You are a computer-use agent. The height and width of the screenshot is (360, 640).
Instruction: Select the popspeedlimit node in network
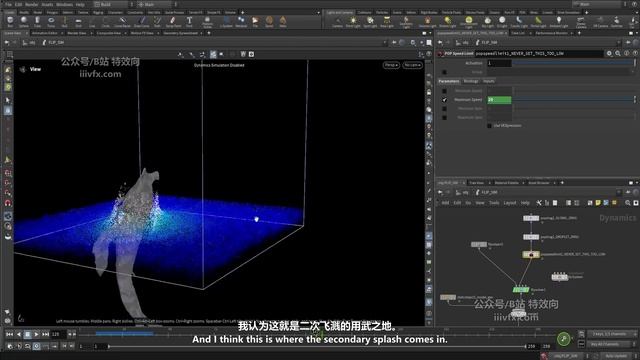[531, 255]
